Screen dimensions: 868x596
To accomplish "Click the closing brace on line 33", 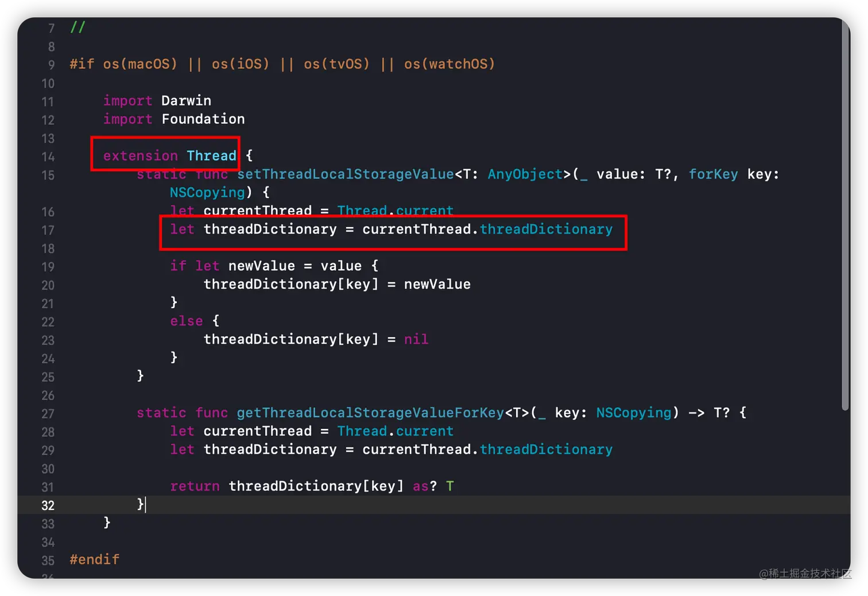I will [x=107, y=522].
